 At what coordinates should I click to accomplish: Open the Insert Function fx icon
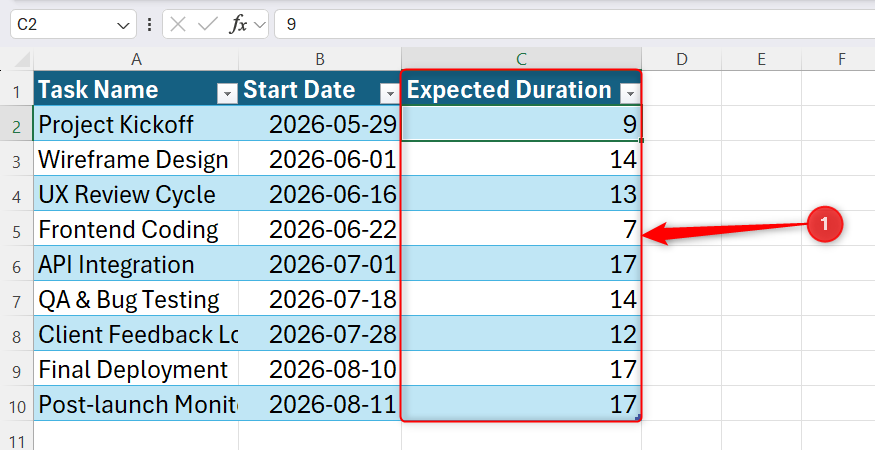[x=238, y=24]
